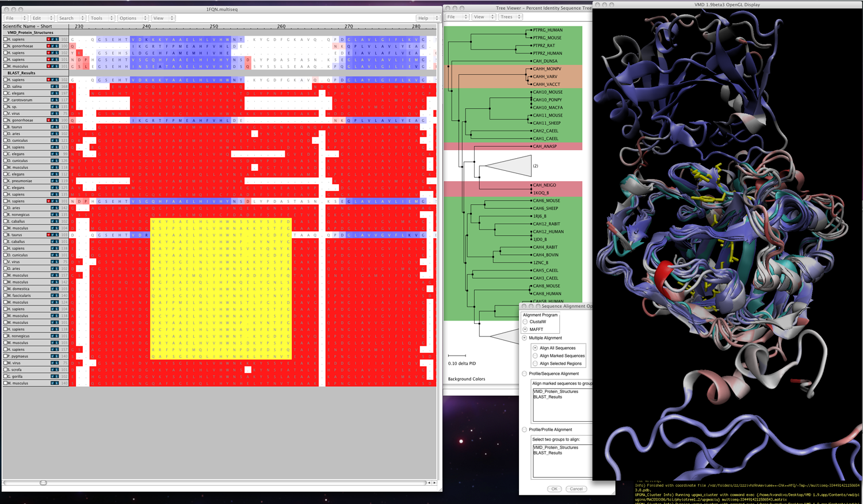This screenshot has height=504, width=863.
Task: Choose the Align Marked Sequences option
Action: (535, 356)
